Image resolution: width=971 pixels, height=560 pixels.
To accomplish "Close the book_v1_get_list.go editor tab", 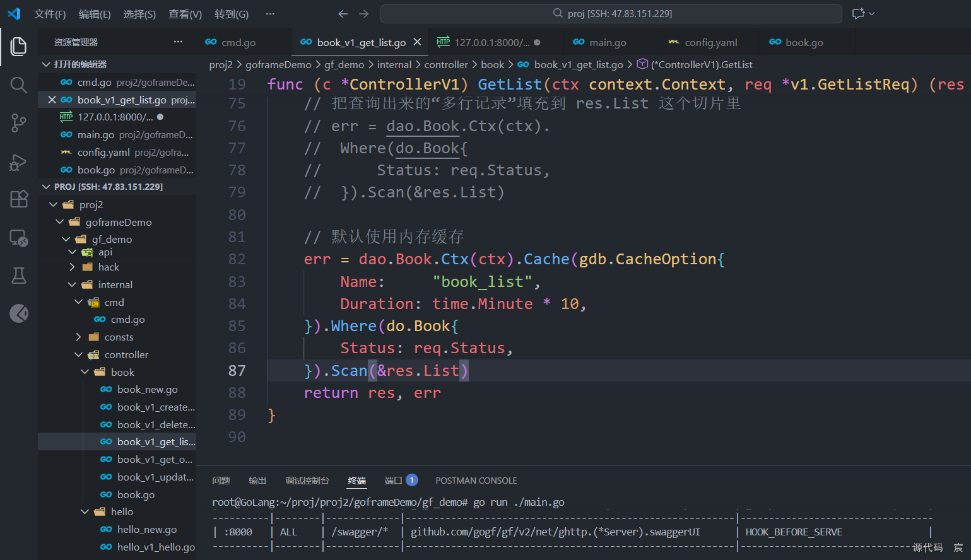I will point(417,42).
